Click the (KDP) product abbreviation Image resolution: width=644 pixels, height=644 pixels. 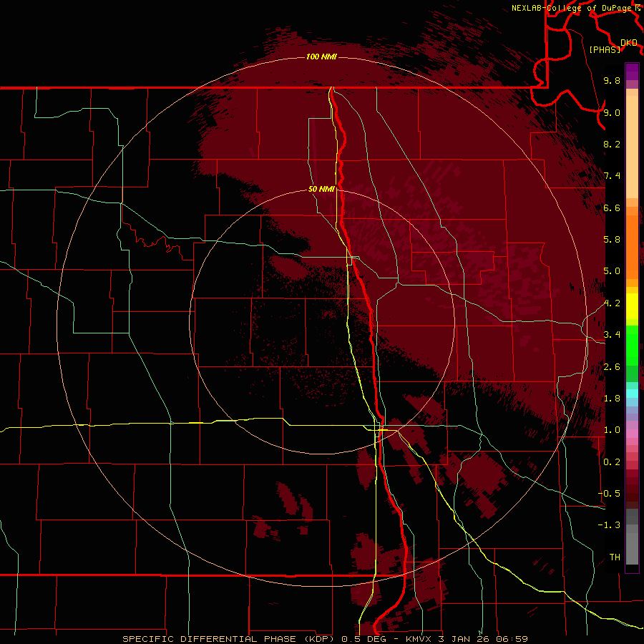coord(319,639)
